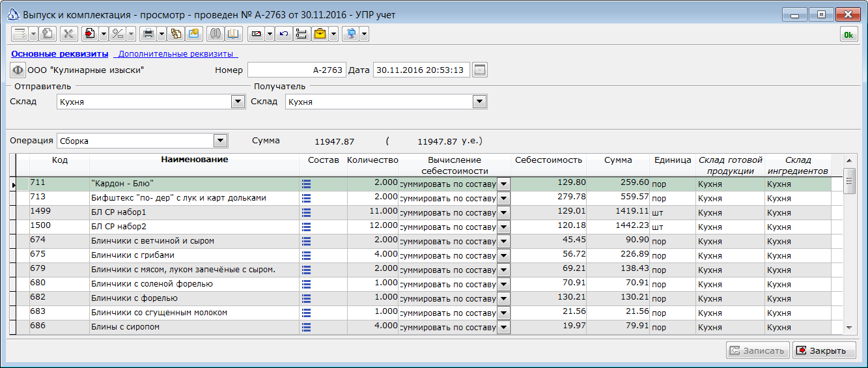868x368 pixels.
Task: Click the duplicate documents icon
Action: tap(176, 34)
